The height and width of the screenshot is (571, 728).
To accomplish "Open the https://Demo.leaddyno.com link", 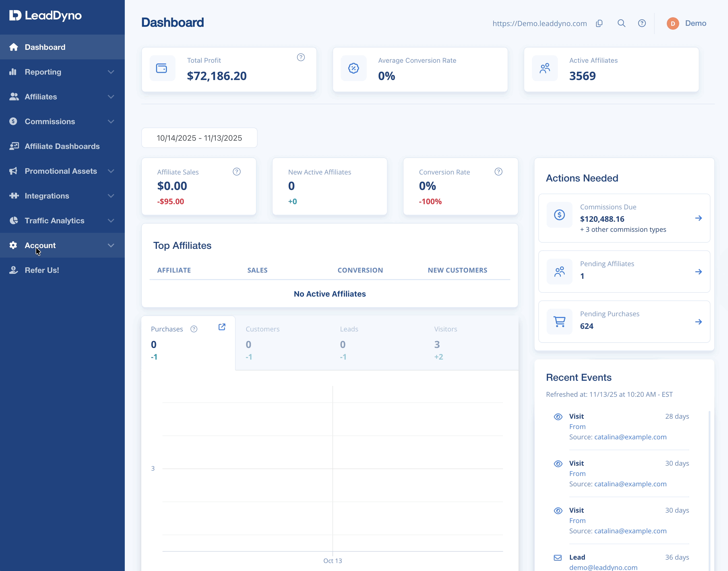I will point(540,23).
